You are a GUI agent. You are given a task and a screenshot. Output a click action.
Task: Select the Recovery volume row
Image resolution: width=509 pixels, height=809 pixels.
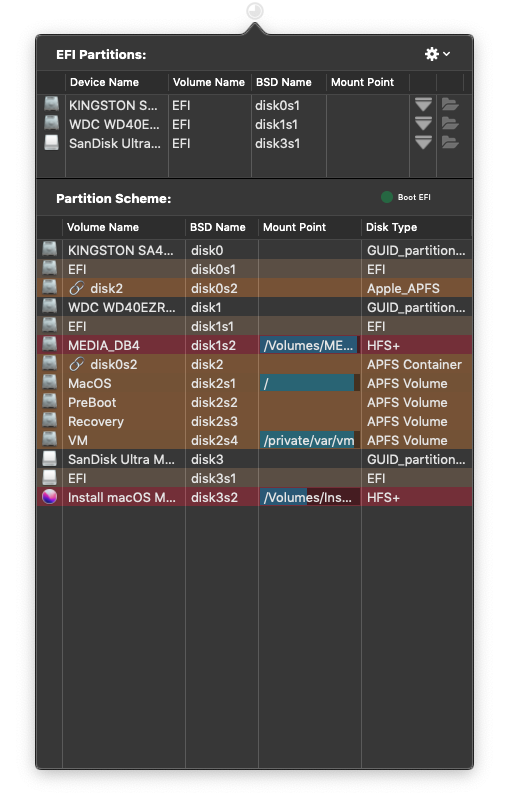click(x=255, y=422)
